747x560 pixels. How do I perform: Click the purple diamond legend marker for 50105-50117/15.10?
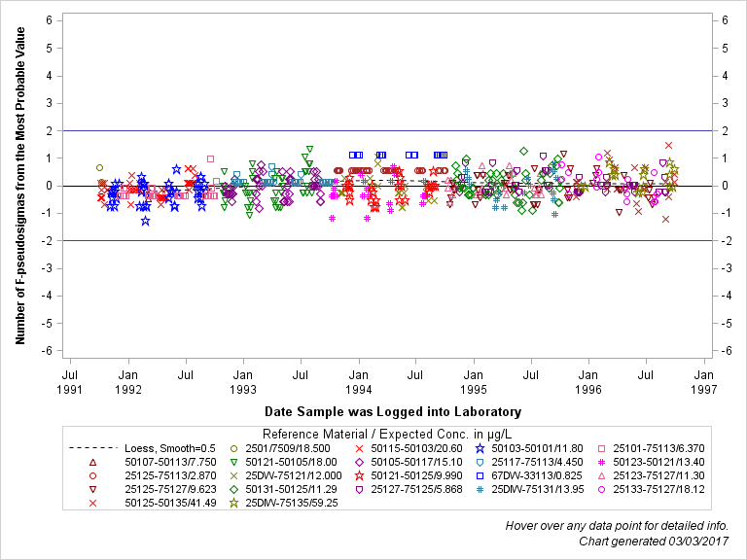pos(360,463)
